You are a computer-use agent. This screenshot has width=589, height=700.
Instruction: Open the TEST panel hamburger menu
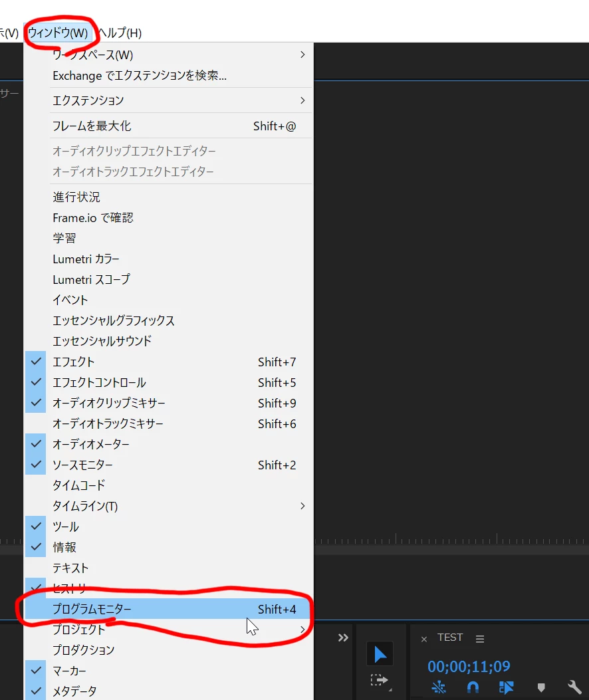tap(480, 639)
